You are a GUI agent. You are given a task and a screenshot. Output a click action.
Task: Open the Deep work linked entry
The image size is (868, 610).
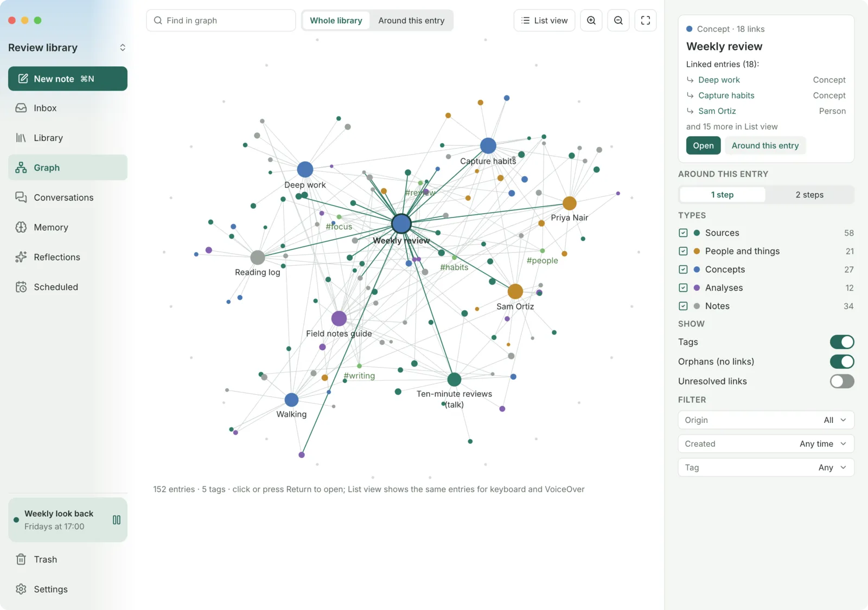tap(719, 80)
